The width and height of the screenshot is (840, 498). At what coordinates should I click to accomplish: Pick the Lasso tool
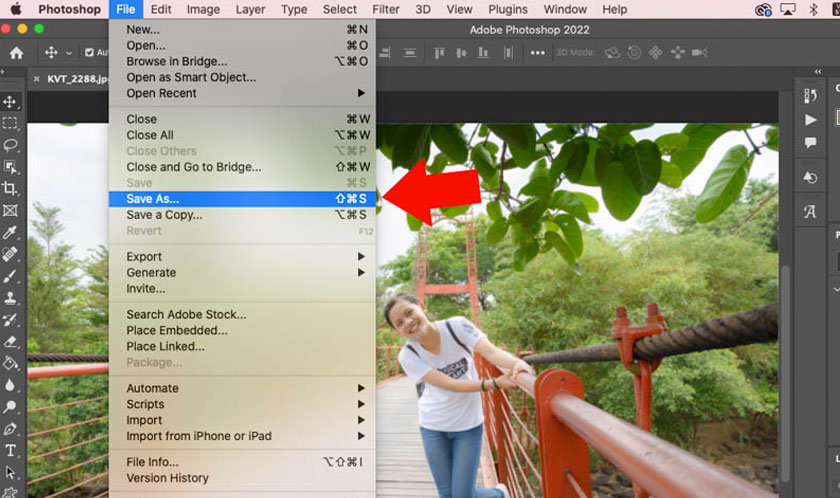(10, 146)
